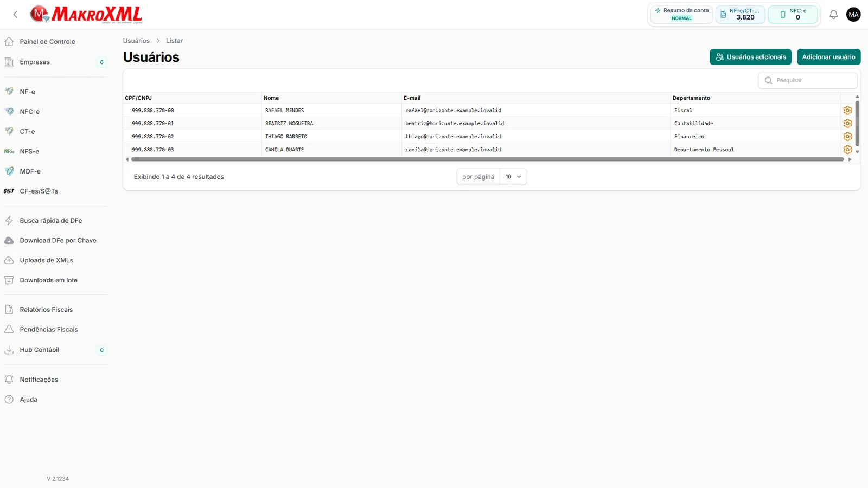Open Resumo da conta NORMAL widget

[681, 14]
